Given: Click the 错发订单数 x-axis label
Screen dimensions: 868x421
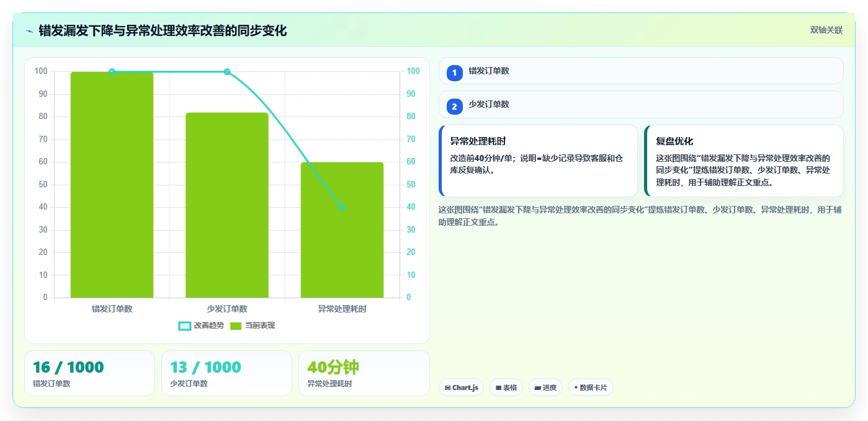Looking at the screenshot, I should (112, 309).
